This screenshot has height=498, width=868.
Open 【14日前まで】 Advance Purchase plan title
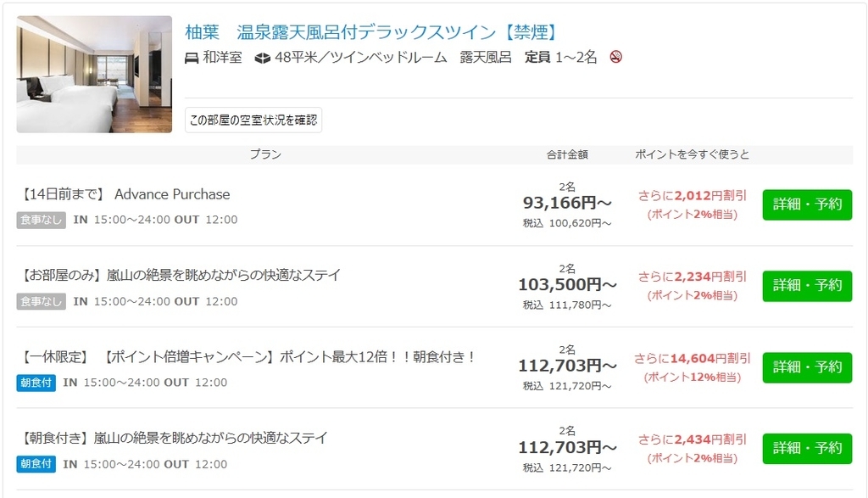tap(125, 194)
